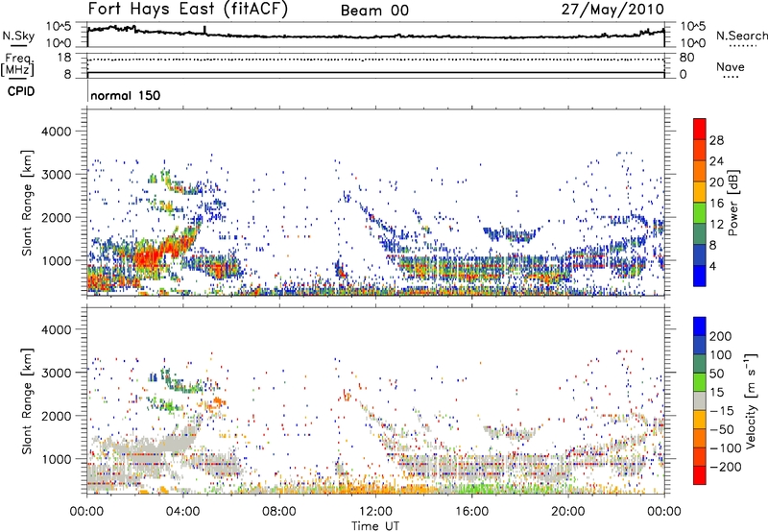Click the "-200" label on Velocity color bar
The height and width of the screenshot is (532, 768).
(x=725, y=467)
